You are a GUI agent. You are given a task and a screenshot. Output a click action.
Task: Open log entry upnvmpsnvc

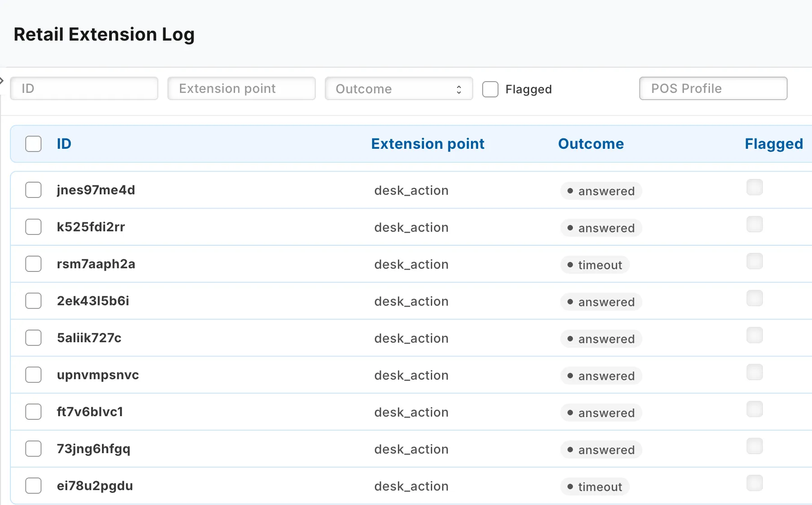coord(98,375)
